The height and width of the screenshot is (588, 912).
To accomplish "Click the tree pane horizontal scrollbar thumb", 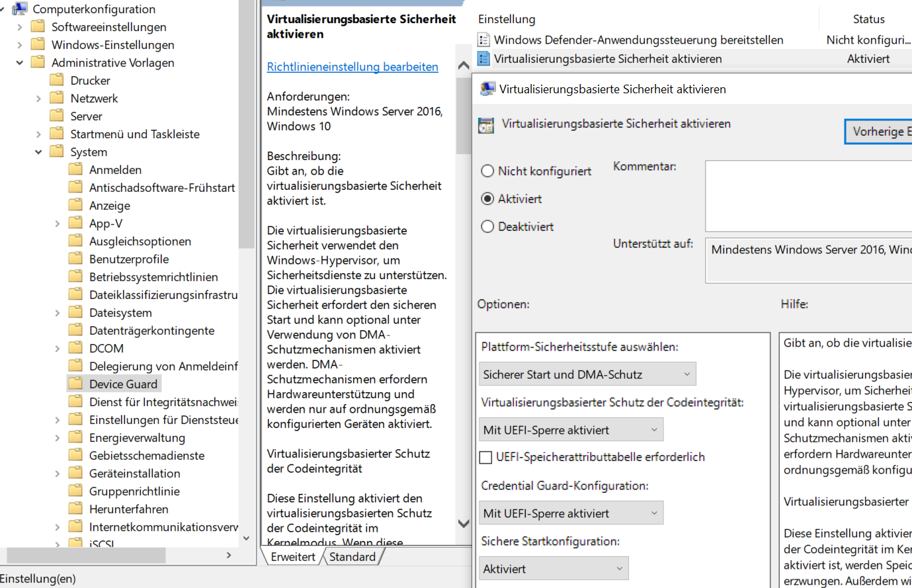I will (86, 555).
